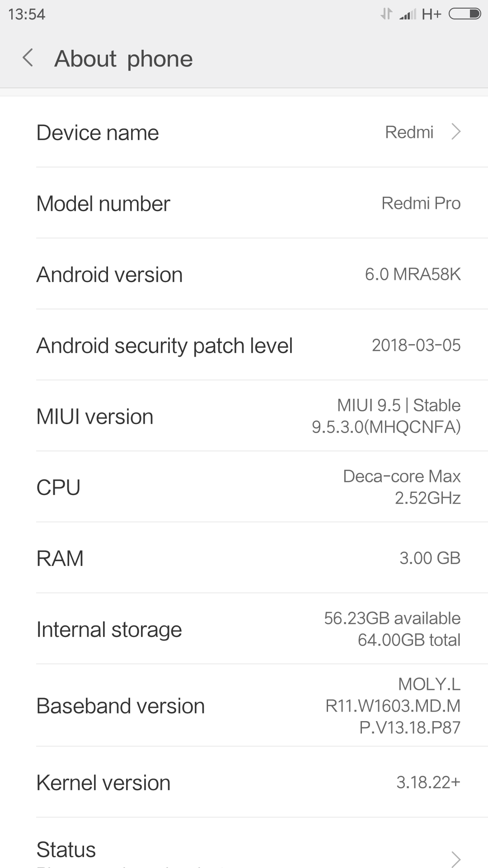Tap the back arrow icon
This screenshot has height=868, width=488.
point(28,58)
